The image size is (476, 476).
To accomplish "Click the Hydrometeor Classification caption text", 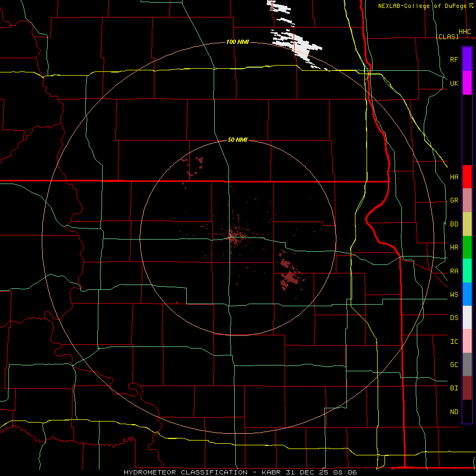I will [186, 472].
